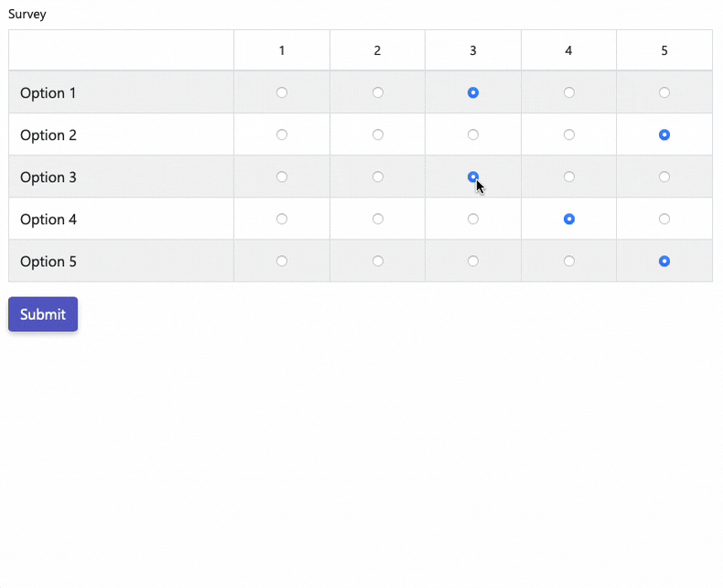Choose rating 4 for Option 1

[569, 92]
